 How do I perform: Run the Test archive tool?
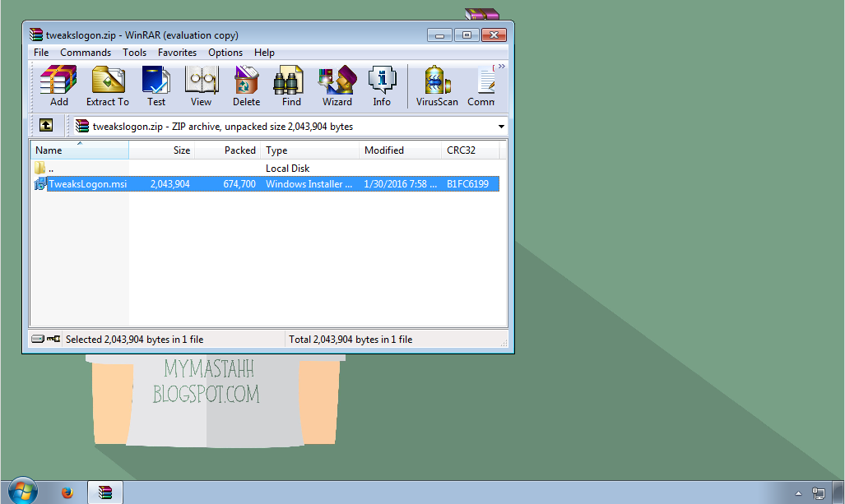click(x=156, y=86)
